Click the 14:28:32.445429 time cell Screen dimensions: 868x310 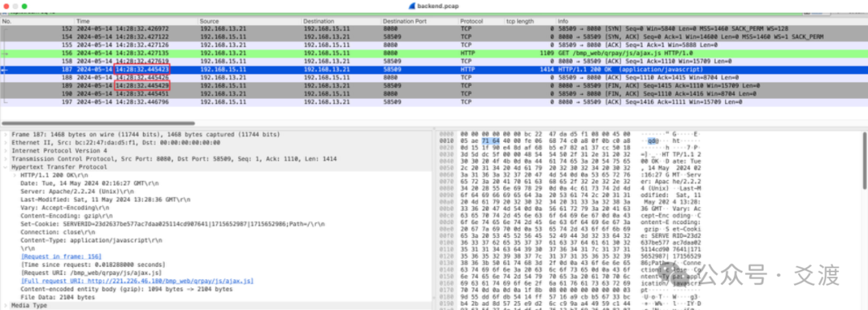141,86
